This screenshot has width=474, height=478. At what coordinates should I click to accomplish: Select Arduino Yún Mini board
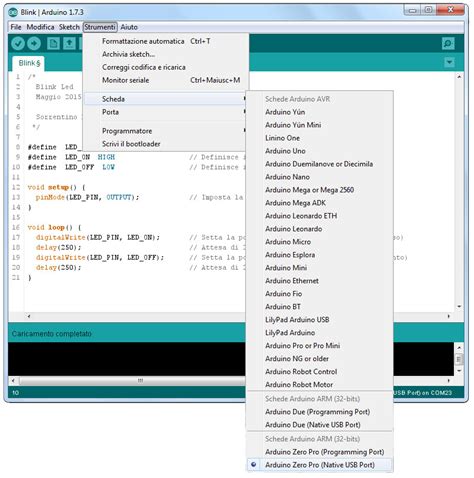[320, 125]
